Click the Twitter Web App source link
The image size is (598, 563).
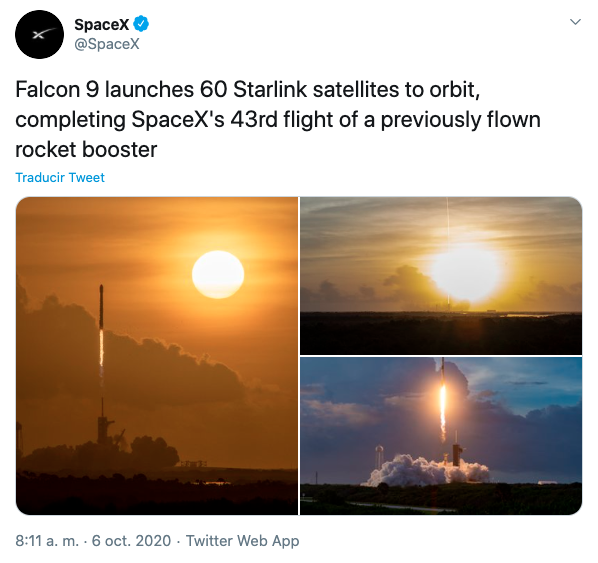tap(243, 541)
